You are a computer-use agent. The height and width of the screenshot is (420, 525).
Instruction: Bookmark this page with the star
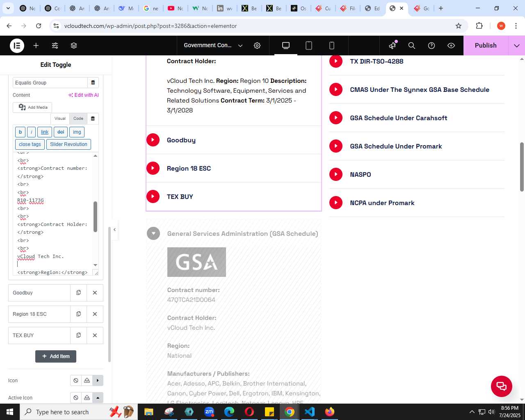pos(459,26)
